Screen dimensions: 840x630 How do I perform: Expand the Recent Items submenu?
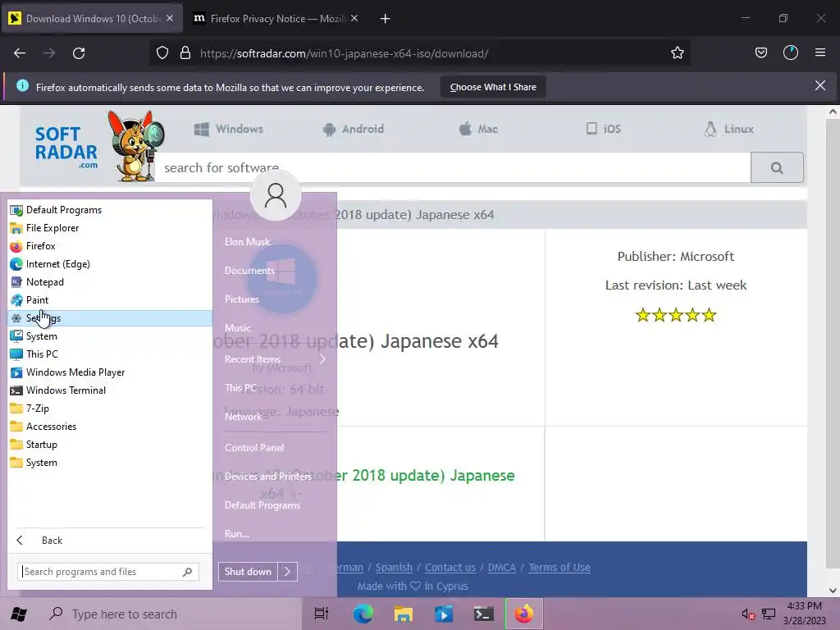click(275, 359)
